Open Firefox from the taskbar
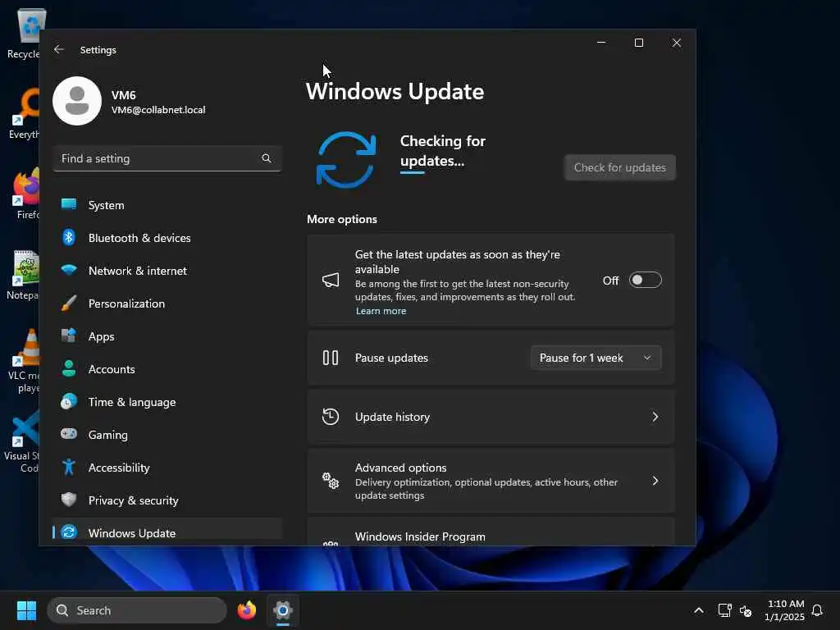 click(246, 610)
